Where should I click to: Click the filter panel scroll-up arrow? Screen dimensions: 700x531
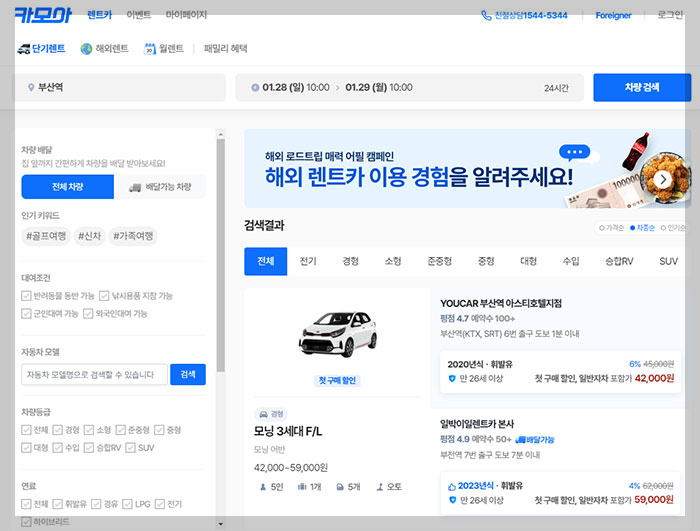tap(221, 134)
